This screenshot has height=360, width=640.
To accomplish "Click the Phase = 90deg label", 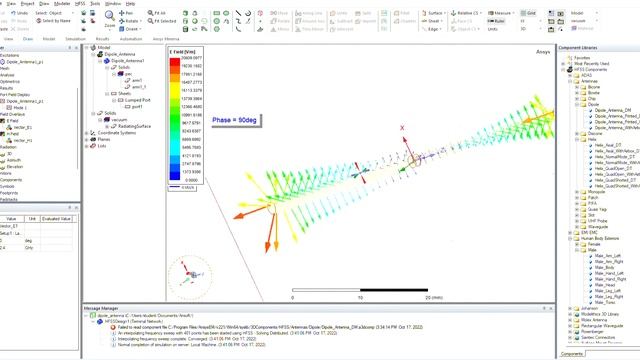I will [235, 120].
